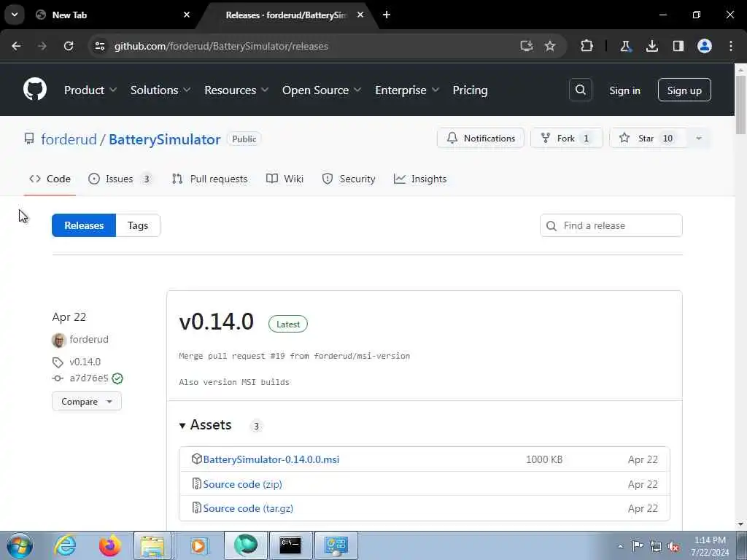Click the Sign in link

pos(624,90)
